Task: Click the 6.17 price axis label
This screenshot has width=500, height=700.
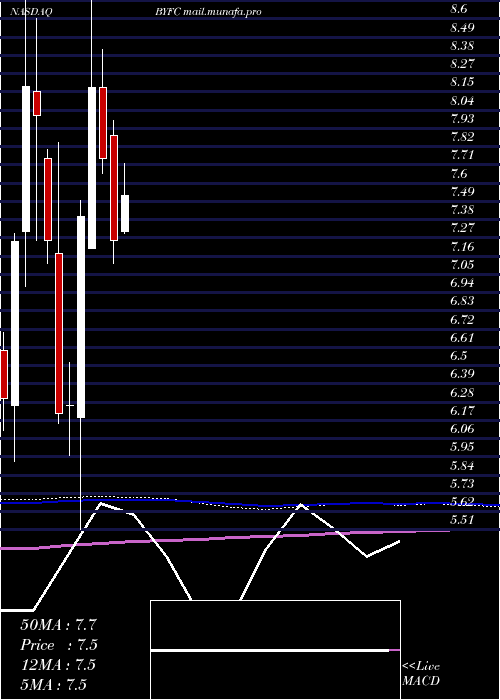Action: (x=462, y=410)
